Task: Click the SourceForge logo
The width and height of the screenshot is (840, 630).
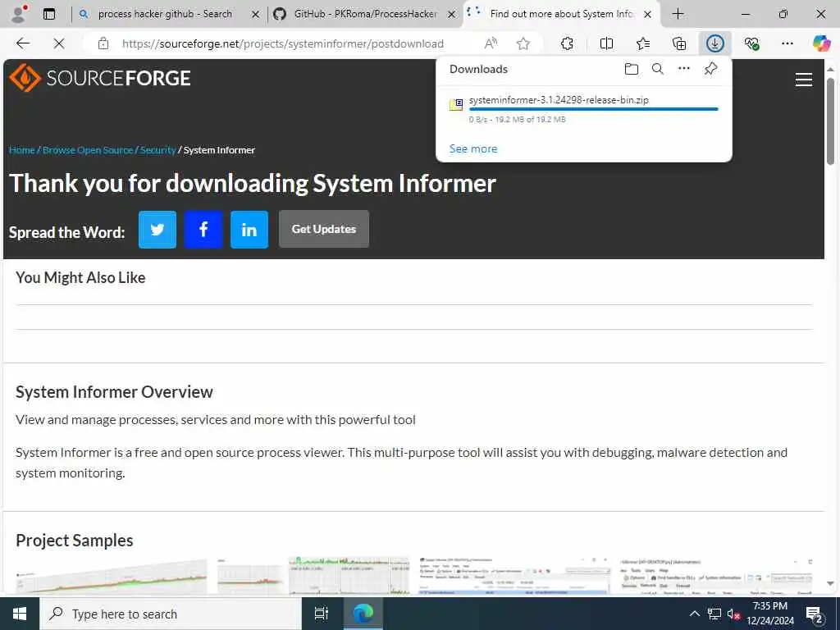Action: click(99, 78)
